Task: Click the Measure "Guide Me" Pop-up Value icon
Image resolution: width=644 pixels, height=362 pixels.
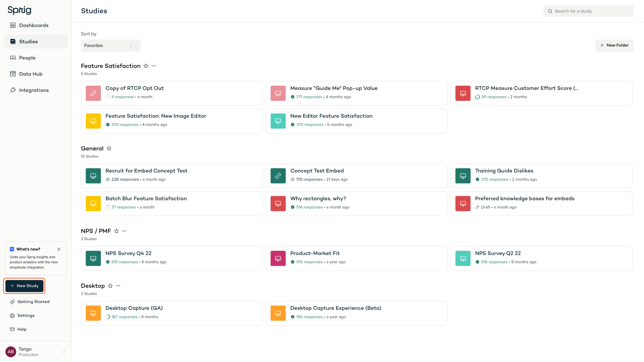Action: point(278,93)
